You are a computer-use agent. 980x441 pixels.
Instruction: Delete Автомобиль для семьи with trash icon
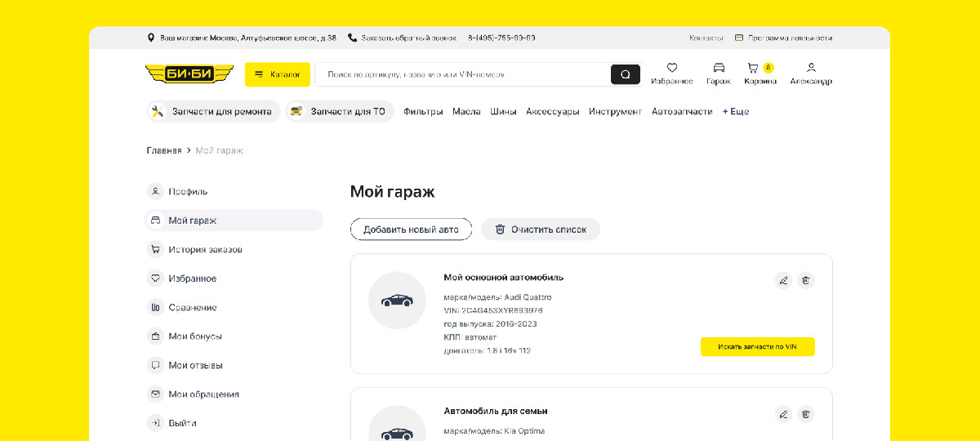click(x=805, y=414)
